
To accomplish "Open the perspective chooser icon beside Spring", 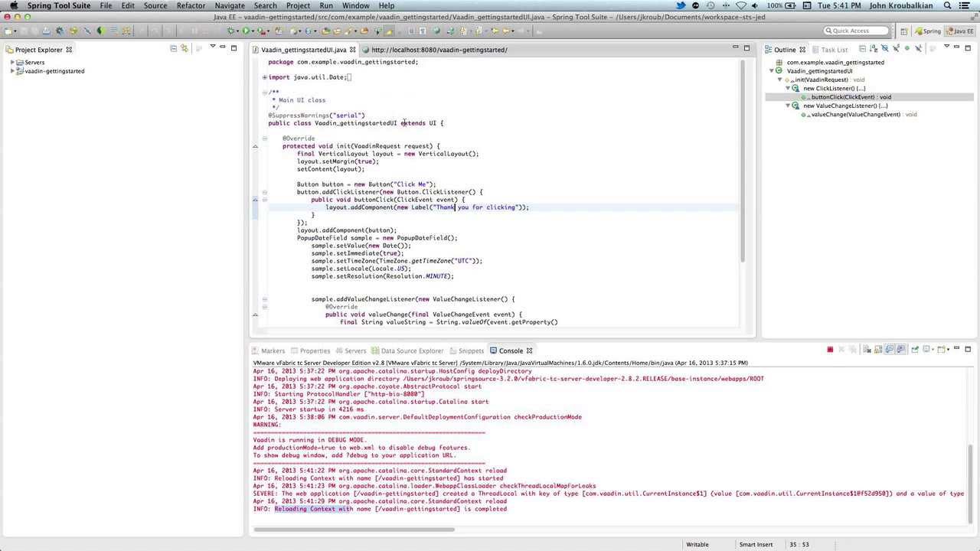I will tap(904, 31).
